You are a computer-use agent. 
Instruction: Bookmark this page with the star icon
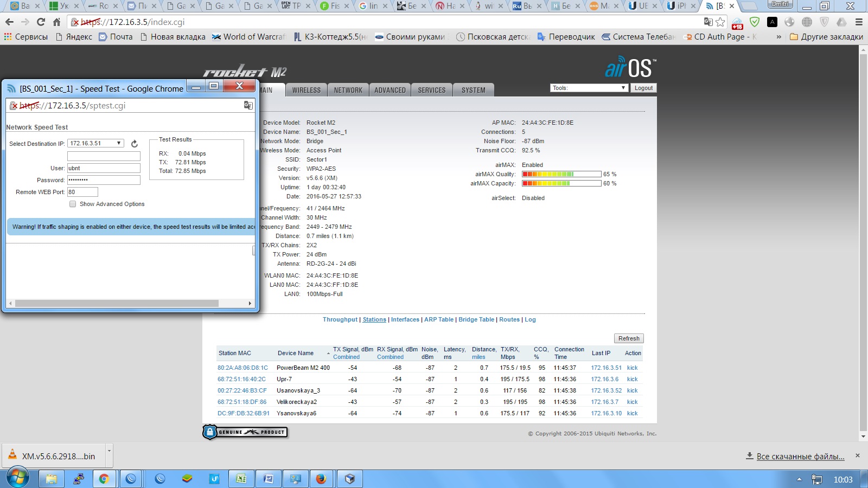pyautogui.click(x=720, y=22)
